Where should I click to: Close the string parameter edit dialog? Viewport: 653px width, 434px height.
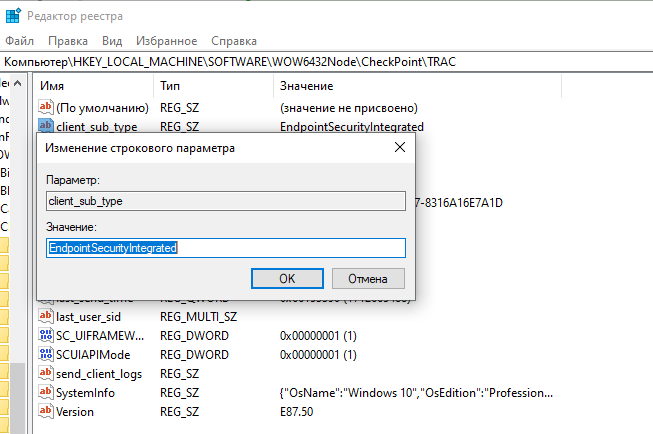(399, 148)
